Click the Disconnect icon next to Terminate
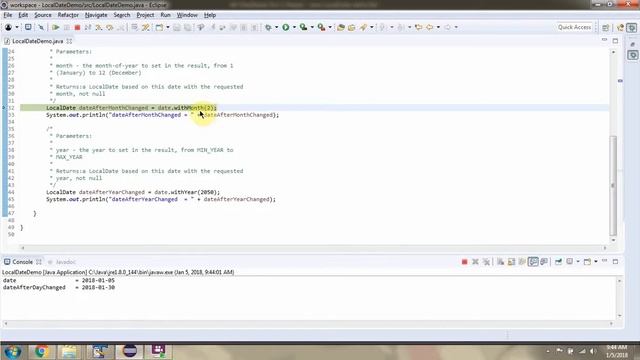The height and width of the screenshot is (360, 640). tap(88, 27)
